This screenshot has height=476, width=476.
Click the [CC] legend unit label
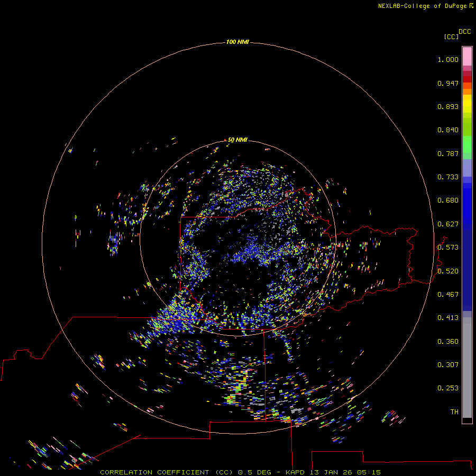pos(451,36)
